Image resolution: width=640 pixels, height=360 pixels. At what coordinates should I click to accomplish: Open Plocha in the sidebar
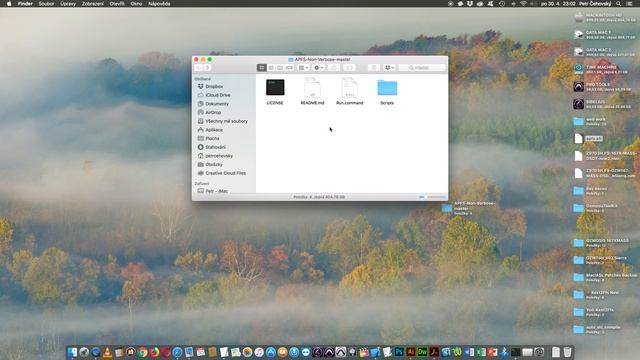212,138
